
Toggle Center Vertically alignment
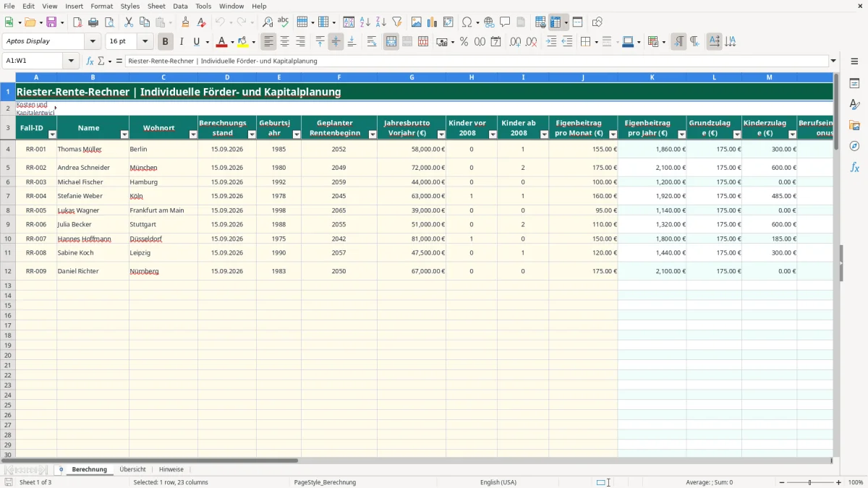coord(336,42)
